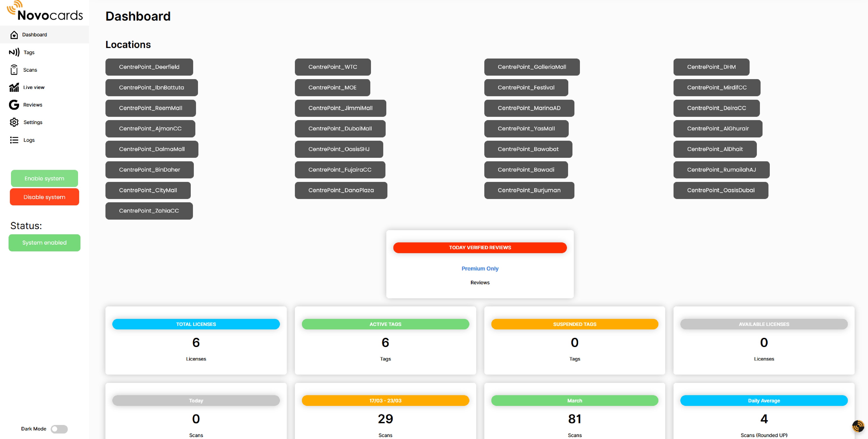The width and height of the screenshot is (868, 439).
Task: Click the Logs list icon
Action: tap(14, 140)
